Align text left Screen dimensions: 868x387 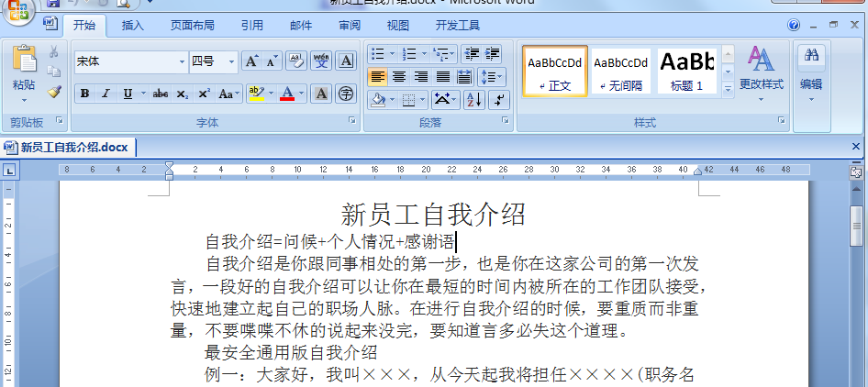(x=377, y=76)
